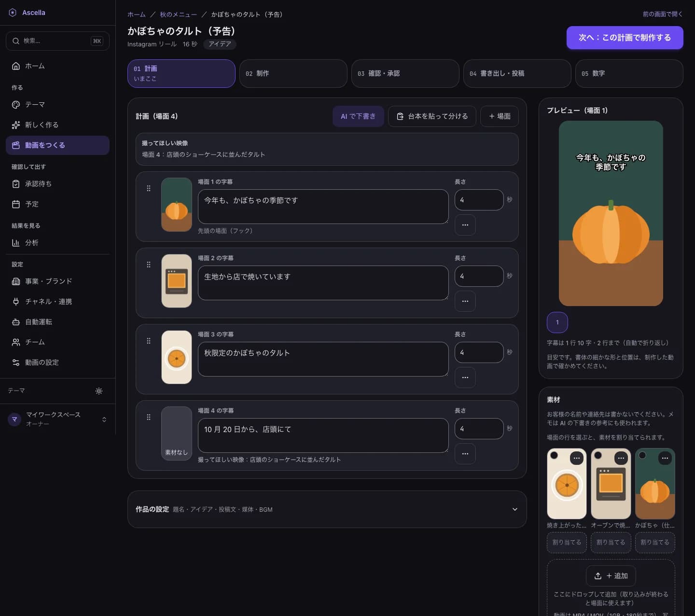Click the 自動運転 robot icon in sidebar
The height and width of the screenshot is (616, 695).
tap(16, 322)
